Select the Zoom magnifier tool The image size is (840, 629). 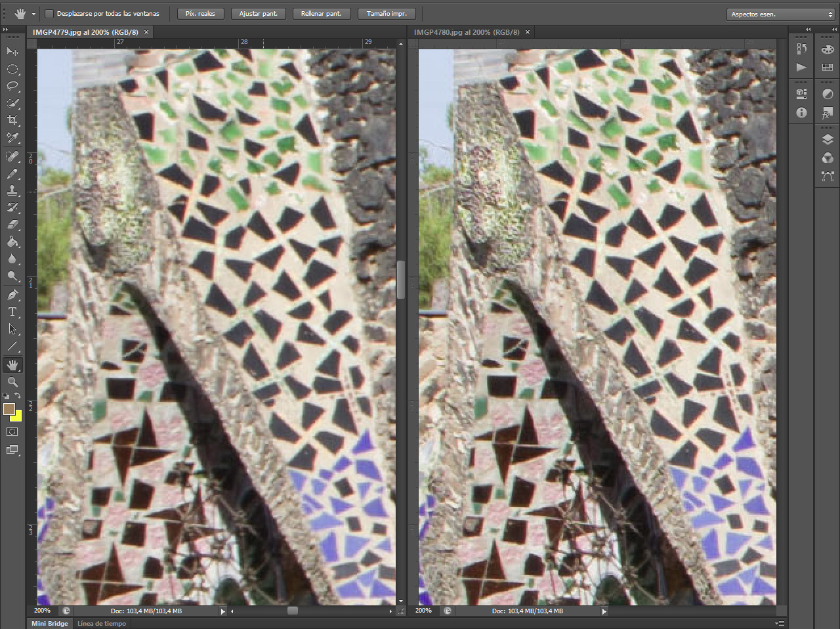tap(12, 381)
